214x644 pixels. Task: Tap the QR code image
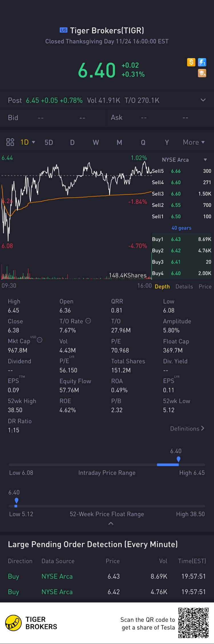coord(193,623)
